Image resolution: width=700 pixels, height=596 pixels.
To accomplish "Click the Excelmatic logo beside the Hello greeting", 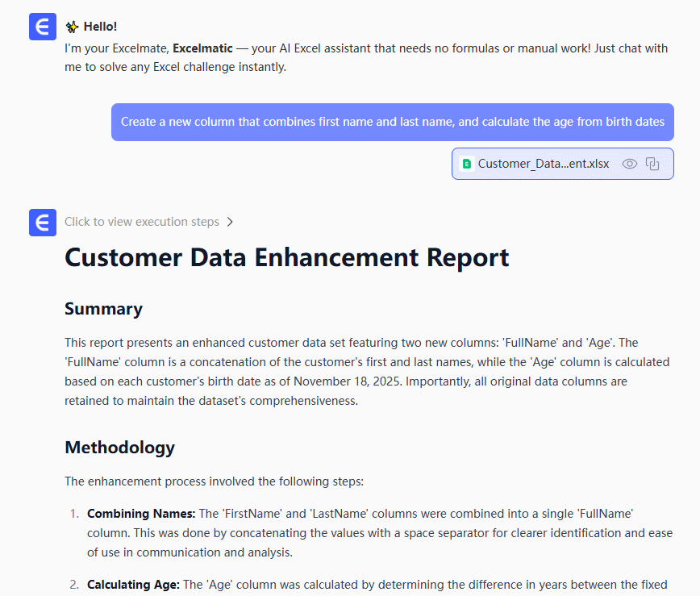I will point(43,27).
